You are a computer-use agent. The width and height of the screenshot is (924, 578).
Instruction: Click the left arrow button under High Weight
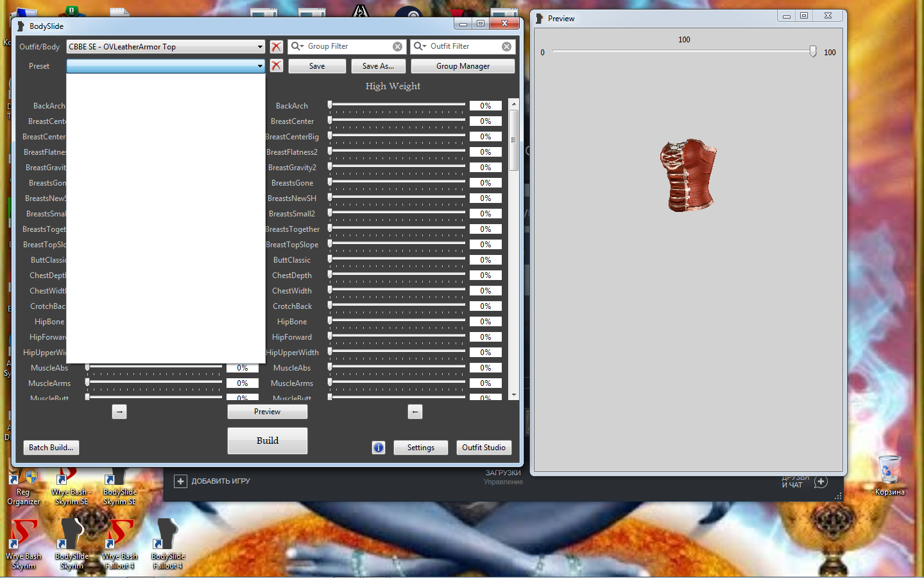click(x=415, y=412)
